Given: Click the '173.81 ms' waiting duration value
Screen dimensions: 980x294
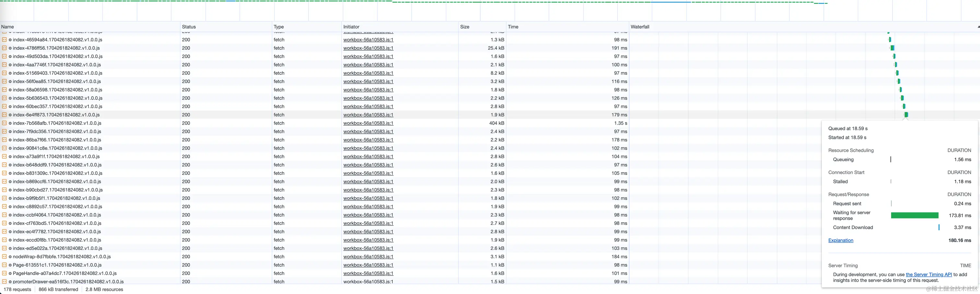Looking at the screenshot, I should point(960,215).
